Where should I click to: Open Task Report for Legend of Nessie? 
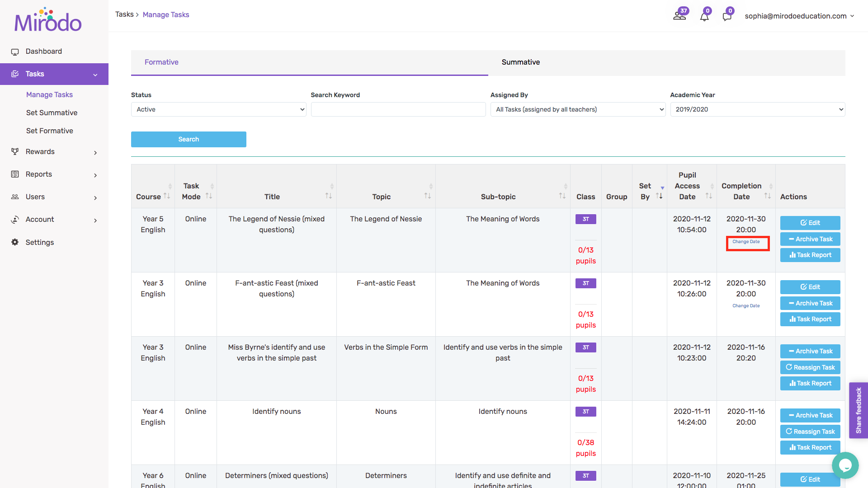(x=810, y=255)
